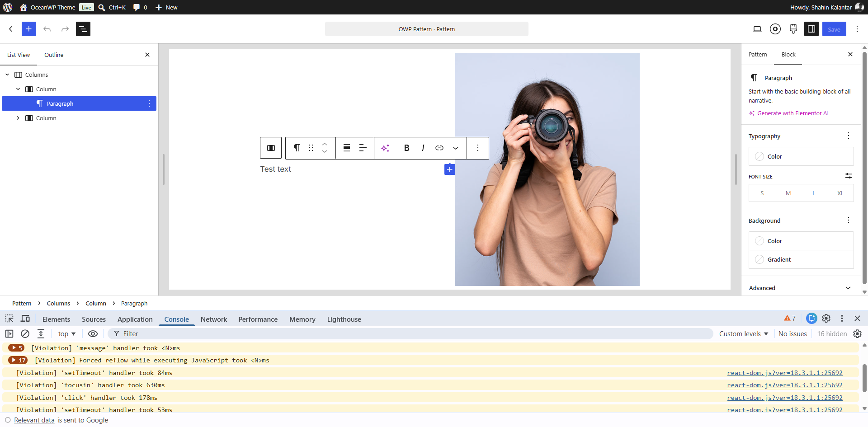Clear the DevTools console

coord(25,333)
